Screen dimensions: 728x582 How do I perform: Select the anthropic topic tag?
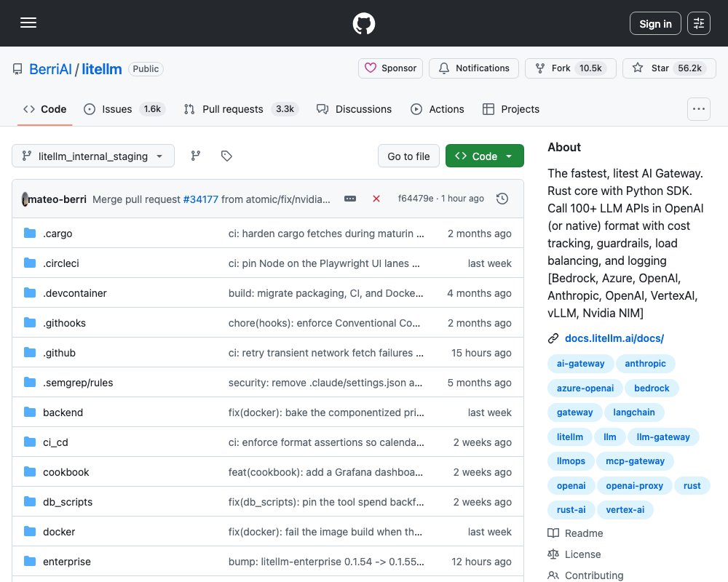[x=645, y=364]
